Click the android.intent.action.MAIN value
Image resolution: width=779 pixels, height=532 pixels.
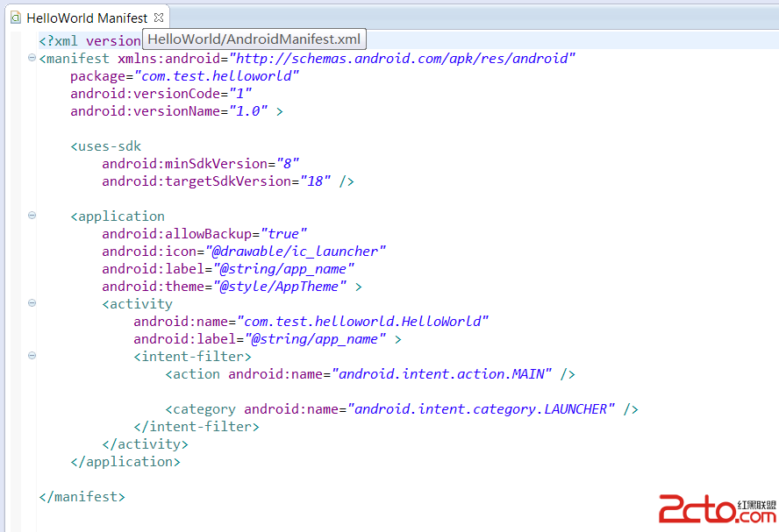(x=441, y=374)
